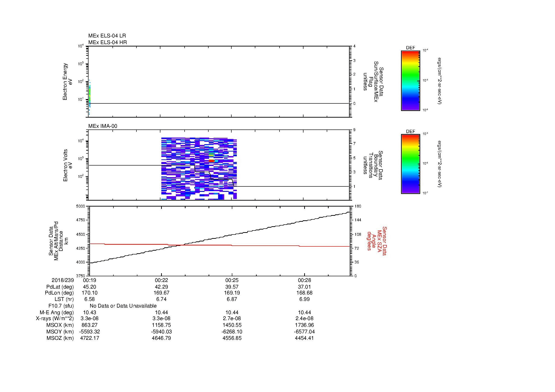Image resolution: width=555 pixels, height=392 pixels.
Task: Click LST value '6.87'
Action: pos(232,300)
